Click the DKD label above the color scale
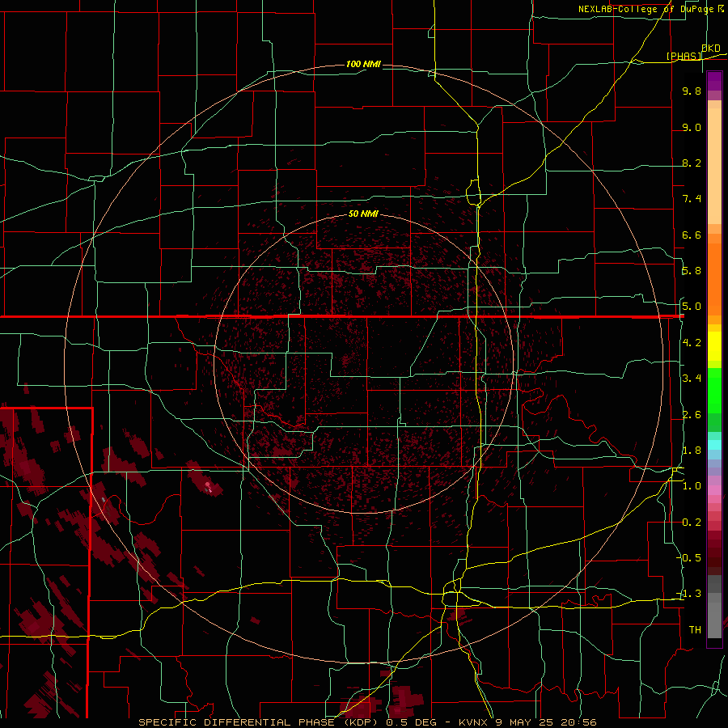Viewport: 728px width, 728px height. [710, 48]
